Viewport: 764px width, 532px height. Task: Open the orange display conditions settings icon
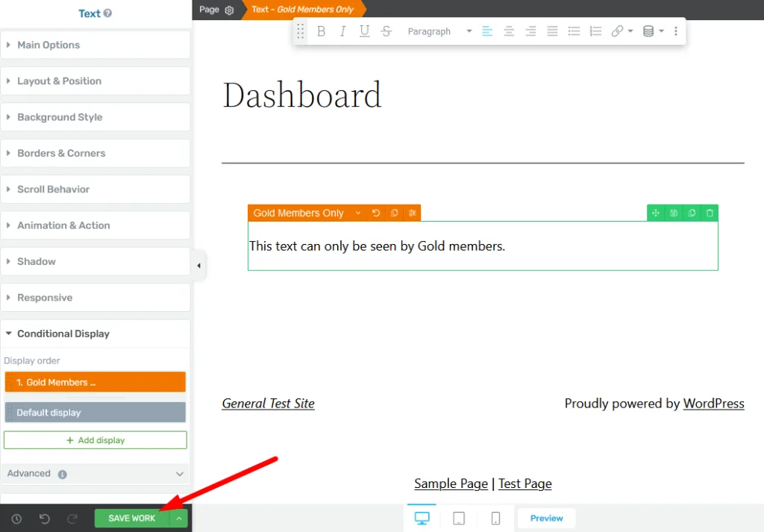[x=412, y=213]
